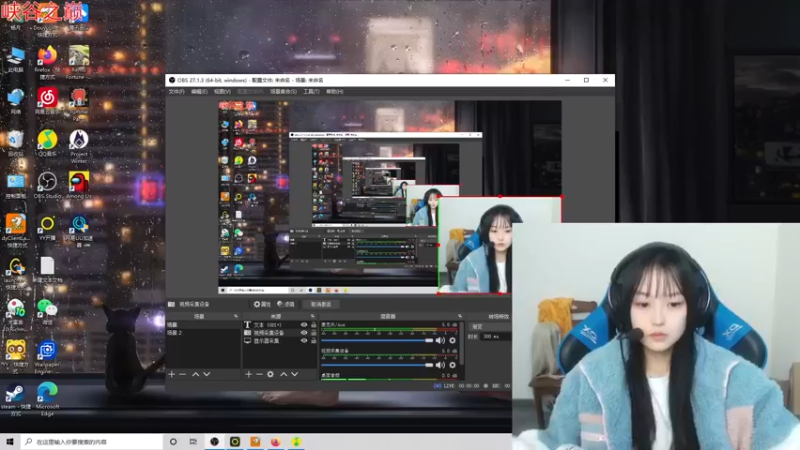Viewport: 800px width, 450px height.
Task: Mute the video capture device mixer channel
Action: (440, 365)
